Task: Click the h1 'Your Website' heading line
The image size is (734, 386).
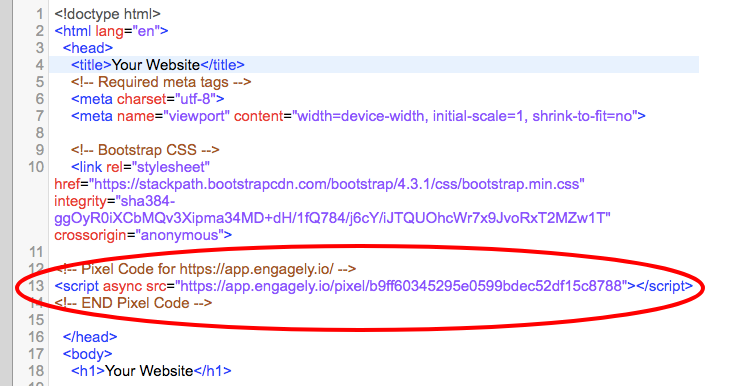Action: (151, 371)
